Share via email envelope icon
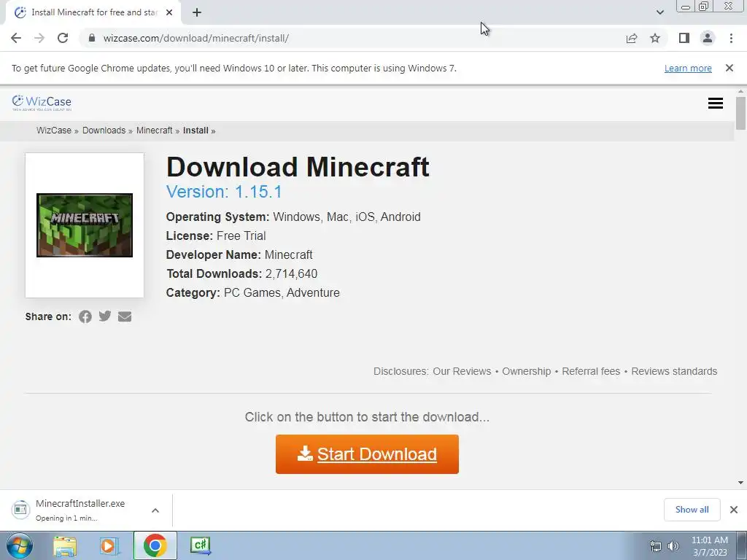747x560 pixels. (125, 316)
